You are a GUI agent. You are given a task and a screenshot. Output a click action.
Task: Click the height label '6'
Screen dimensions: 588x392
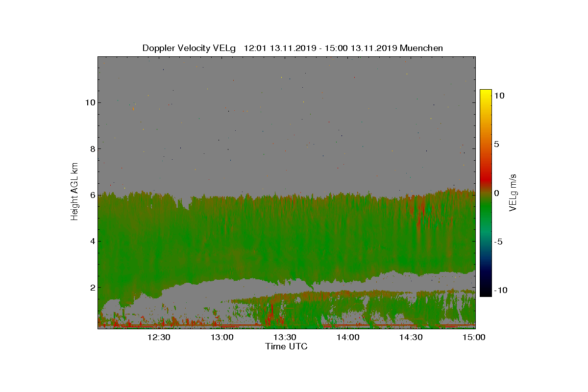click(92, 195)
